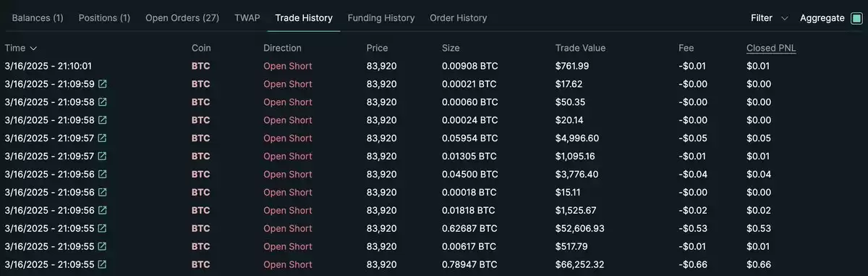Select the TWAP tab
This screenshot has width=868, height=276.
247,18
